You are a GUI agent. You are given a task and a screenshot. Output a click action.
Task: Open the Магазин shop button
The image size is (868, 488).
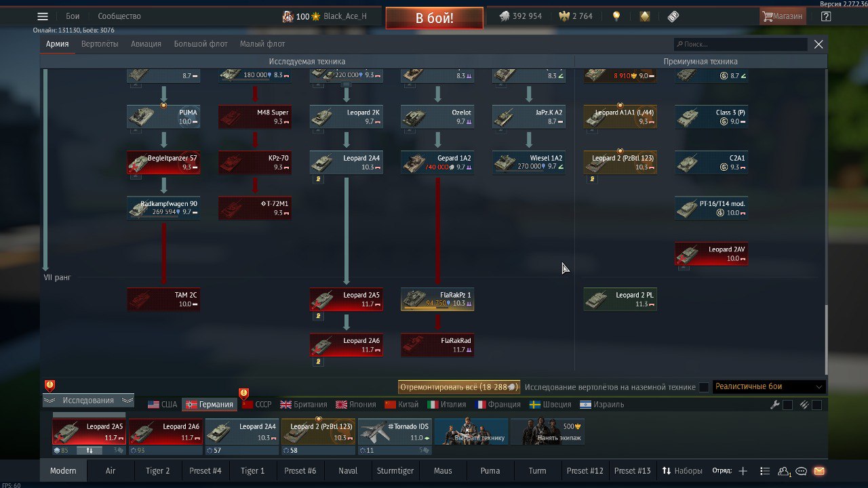[783, 16]
